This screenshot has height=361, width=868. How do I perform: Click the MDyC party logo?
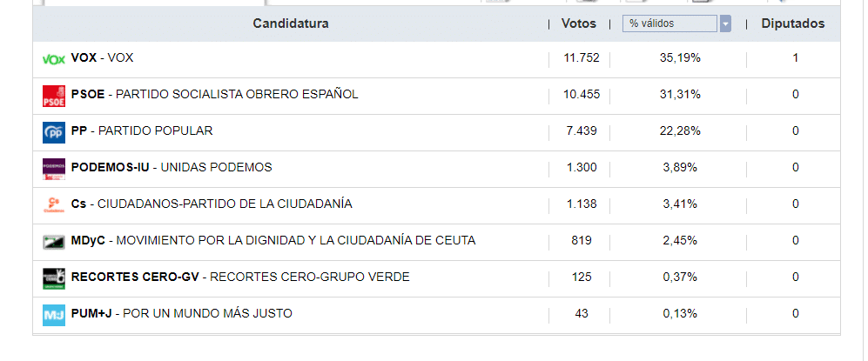[54, 241]
